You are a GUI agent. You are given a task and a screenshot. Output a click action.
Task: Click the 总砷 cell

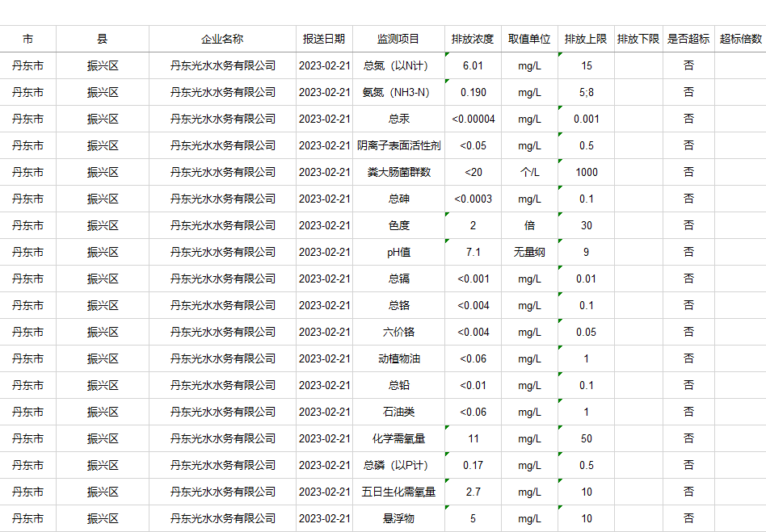[x=398, y=199]
